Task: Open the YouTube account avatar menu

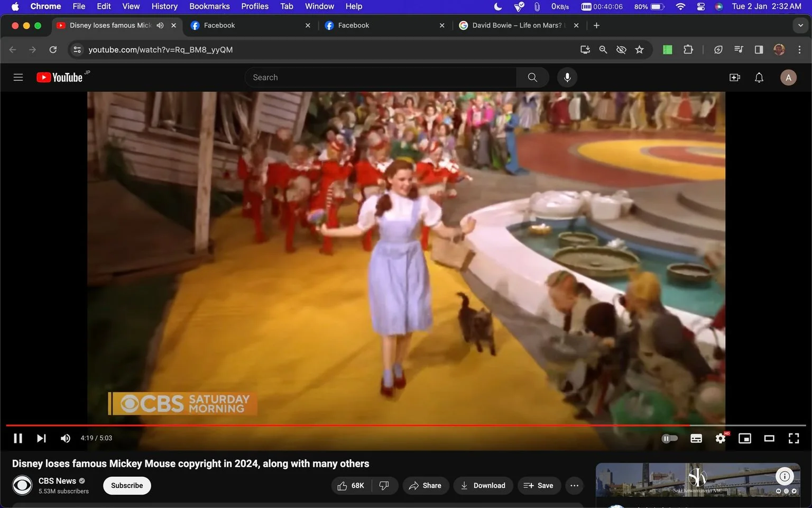Action: click(x=788, y=77)
